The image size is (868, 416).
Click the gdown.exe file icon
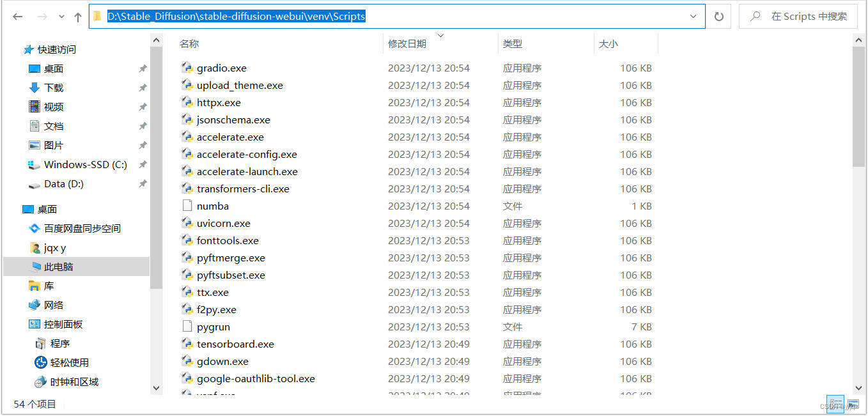(x=187, y=360)
